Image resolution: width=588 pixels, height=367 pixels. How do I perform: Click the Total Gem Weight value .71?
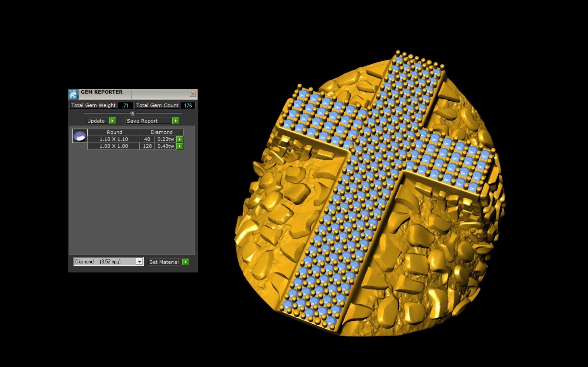(x=125, y=106)
